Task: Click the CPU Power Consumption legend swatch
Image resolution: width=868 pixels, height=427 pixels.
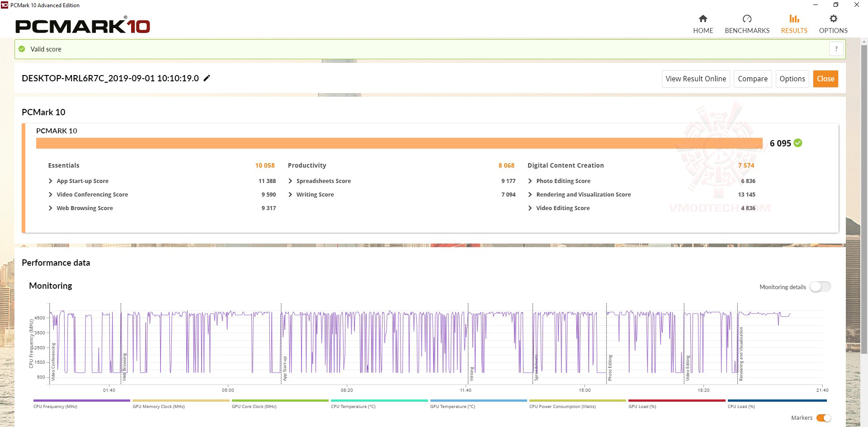Action: click(x=578, y=400)
